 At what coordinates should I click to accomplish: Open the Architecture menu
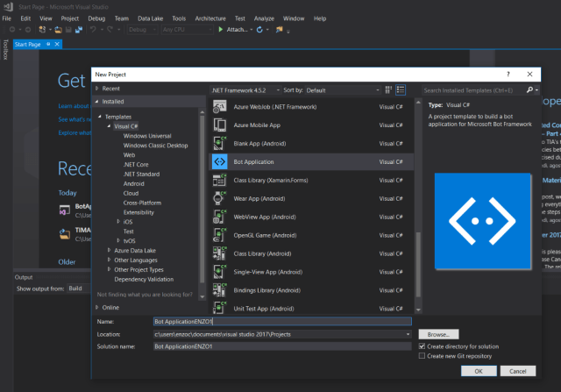click(x=210, y=18)
